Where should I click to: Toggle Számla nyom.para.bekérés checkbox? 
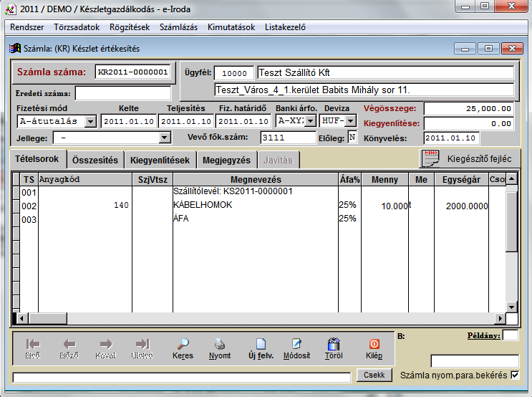point(514,375)
